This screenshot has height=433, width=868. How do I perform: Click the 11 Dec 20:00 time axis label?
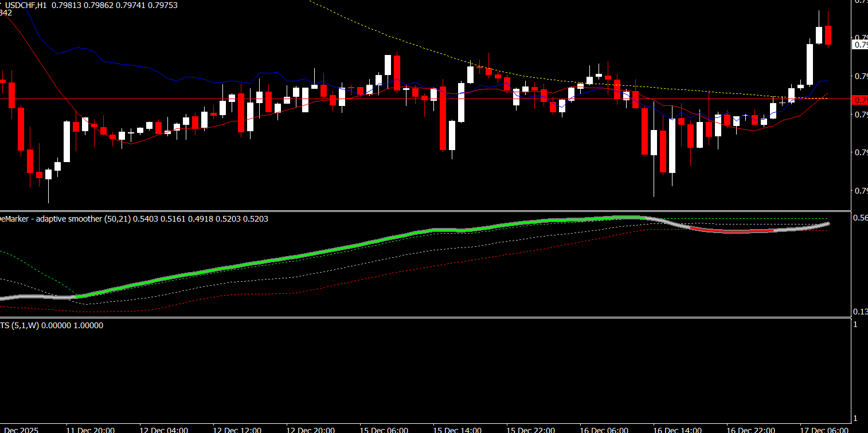(x=90, y=430)
